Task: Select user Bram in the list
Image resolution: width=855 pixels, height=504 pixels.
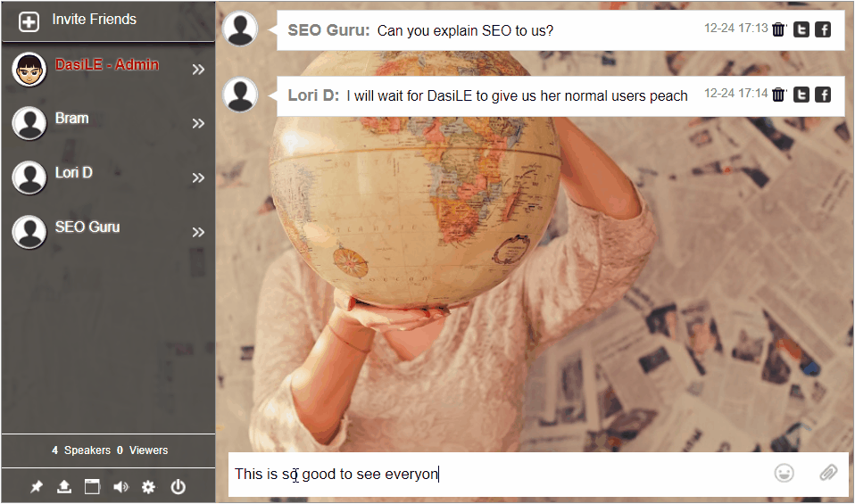Action: click(x=71, y=119)
